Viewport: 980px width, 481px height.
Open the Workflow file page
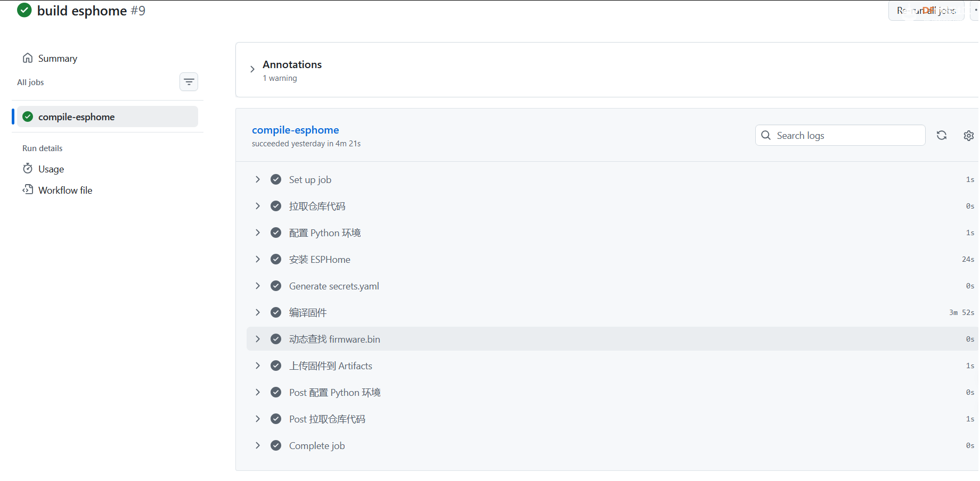pyautogui.click(x=65, y=190)
